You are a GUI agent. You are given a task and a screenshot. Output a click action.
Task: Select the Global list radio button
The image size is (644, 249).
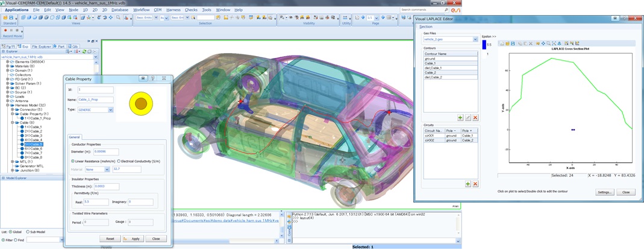point(10,232)
